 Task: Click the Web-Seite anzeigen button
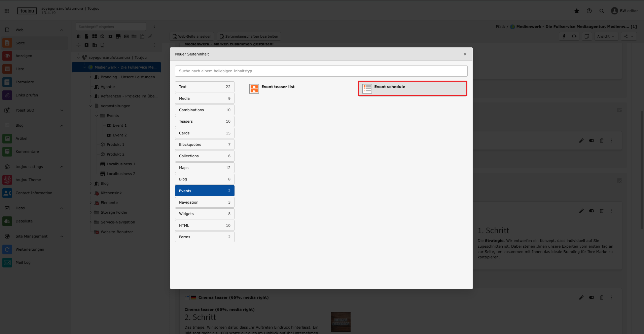pos(192,36)
